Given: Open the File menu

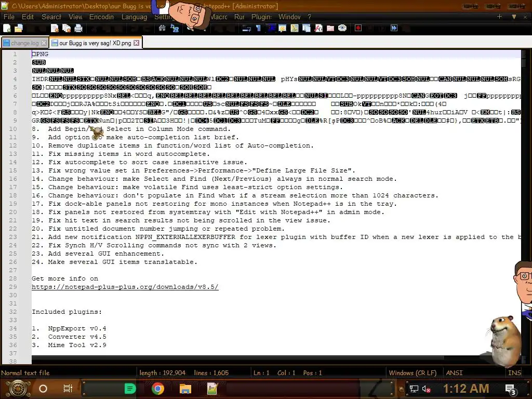Looking at the screenshot, I should (x=9, y=17).
